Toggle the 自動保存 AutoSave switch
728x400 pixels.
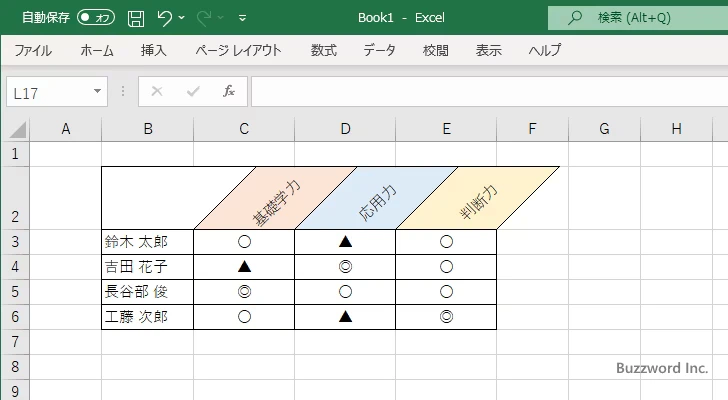tap(96, 18)
